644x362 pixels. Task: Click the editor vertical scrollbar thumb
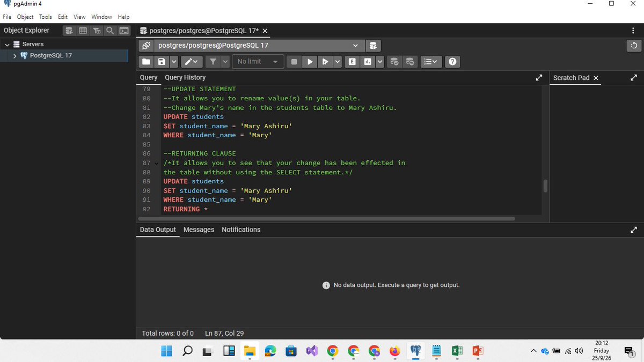pos(545,186)
